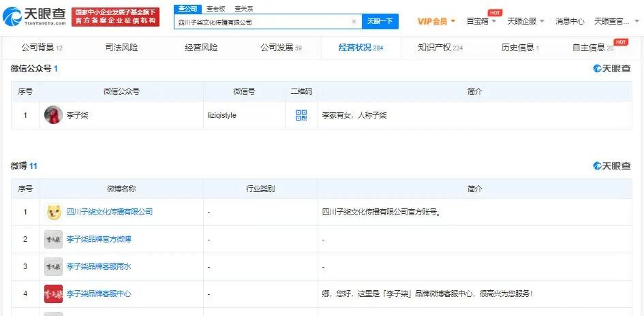
Task: Select the 查老板 search tab
Action: point(215,9)
